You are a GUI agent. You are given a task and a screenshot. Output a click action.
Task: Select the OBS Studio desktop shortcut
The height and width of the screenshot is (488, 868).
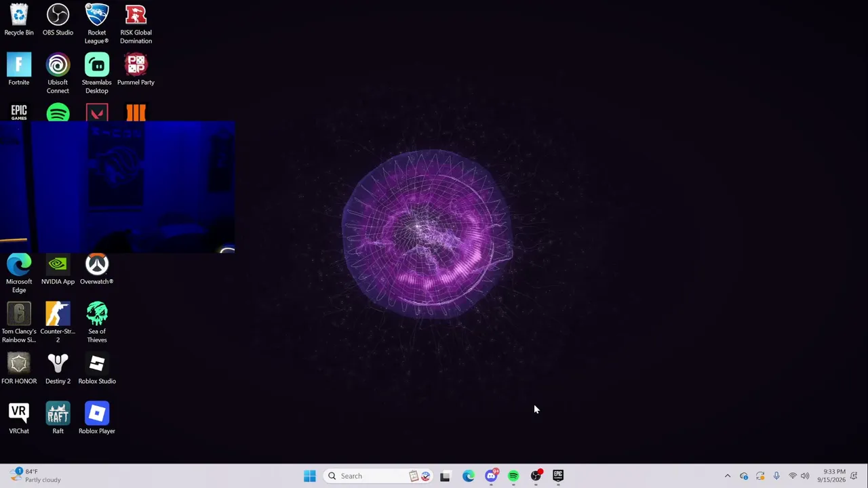[x=58, y=20]
